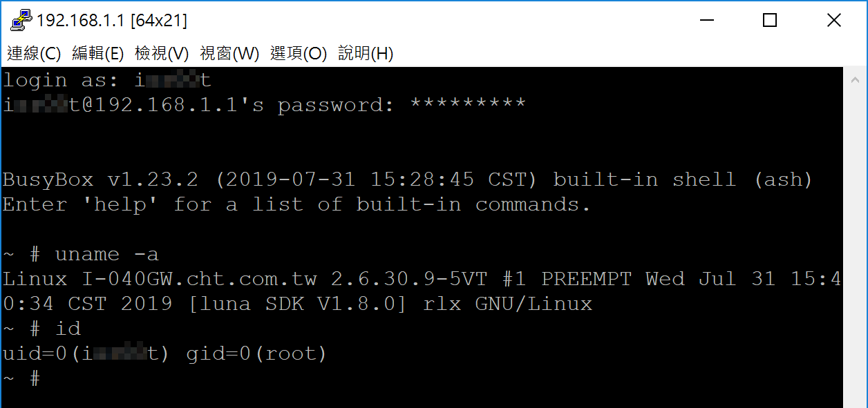This screenshot has width=868, height=408.
Task: Open the 選項(O) menu
Action: point(299,53)
